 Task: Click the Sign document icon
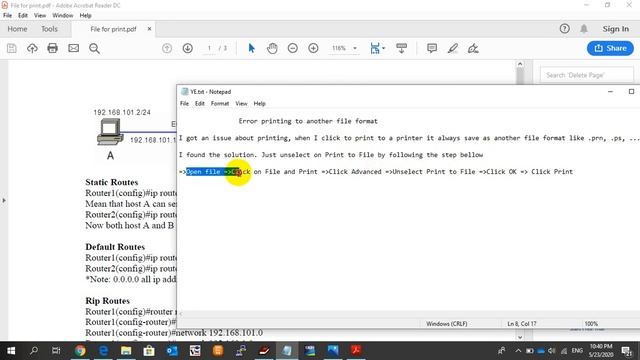(x=473, y=49)
